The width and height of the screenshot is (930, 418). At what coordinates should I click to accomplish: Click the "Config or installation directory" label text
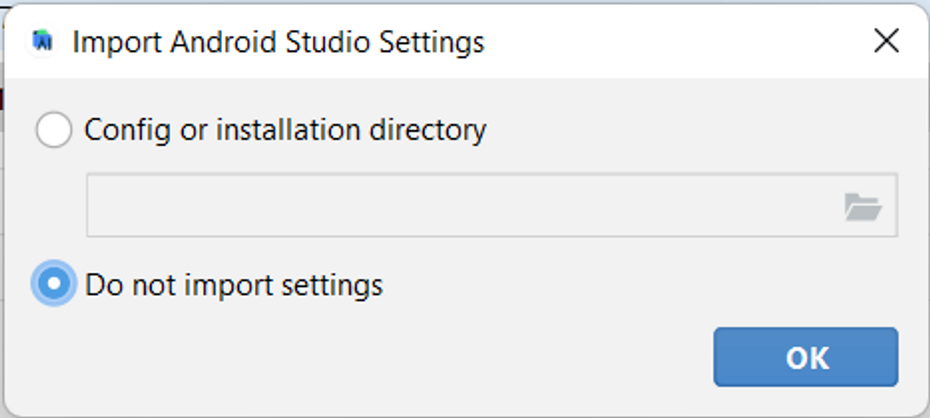(285, 130)
